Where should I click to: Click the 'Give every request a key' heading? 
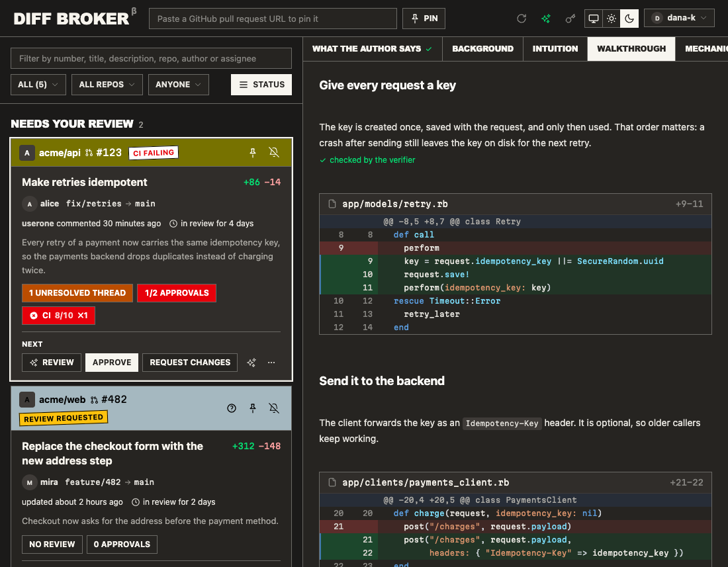[387, 85]
